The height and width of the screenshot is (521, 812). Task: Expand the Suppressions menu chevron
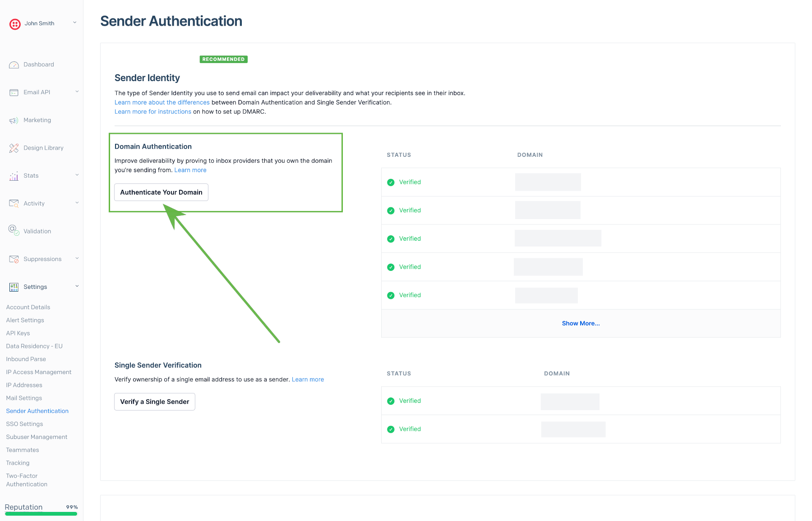pyautogui.click(x=77, y=258)
